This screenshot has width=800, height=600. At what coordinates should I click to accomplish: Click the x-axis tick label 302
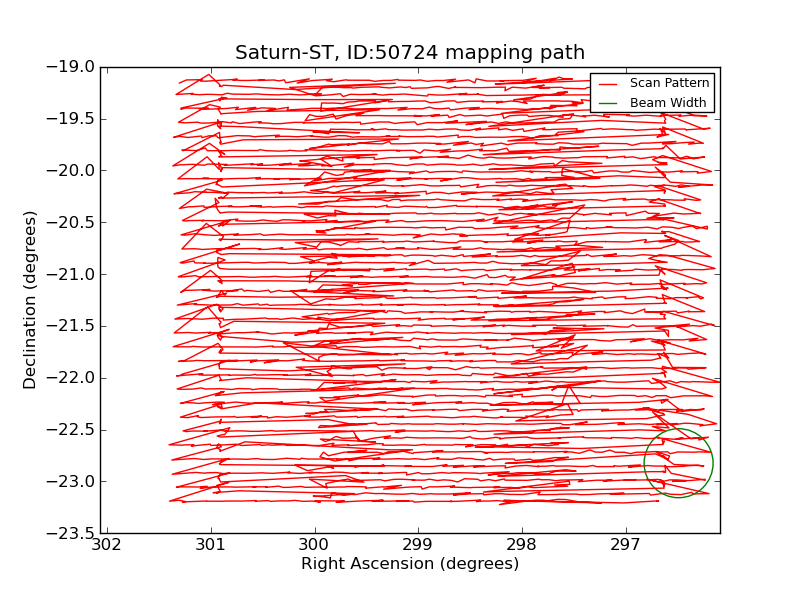107,545
